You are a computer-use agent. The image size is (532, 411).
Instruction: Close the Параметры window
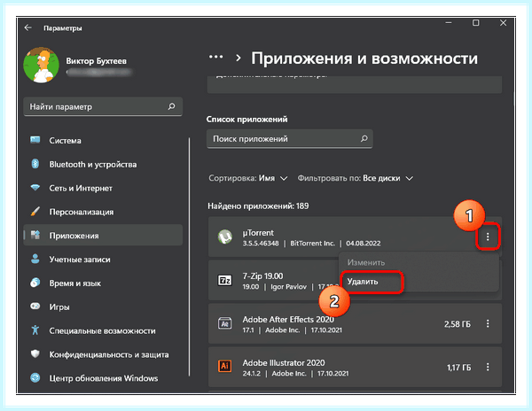(x=503, y=23)
